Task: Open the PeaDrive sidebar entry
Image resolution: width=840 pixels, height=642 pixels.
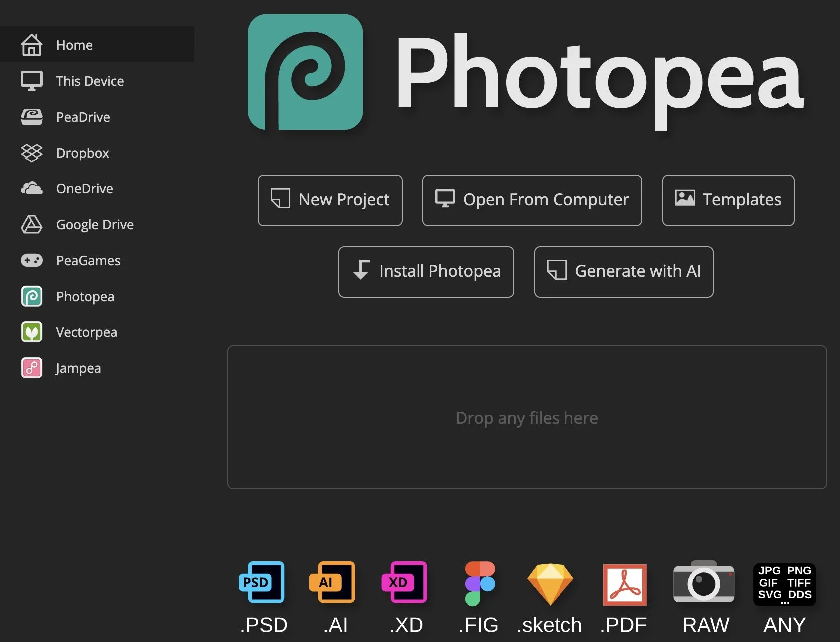Action: pyautogui.click(x=97, y=117)
